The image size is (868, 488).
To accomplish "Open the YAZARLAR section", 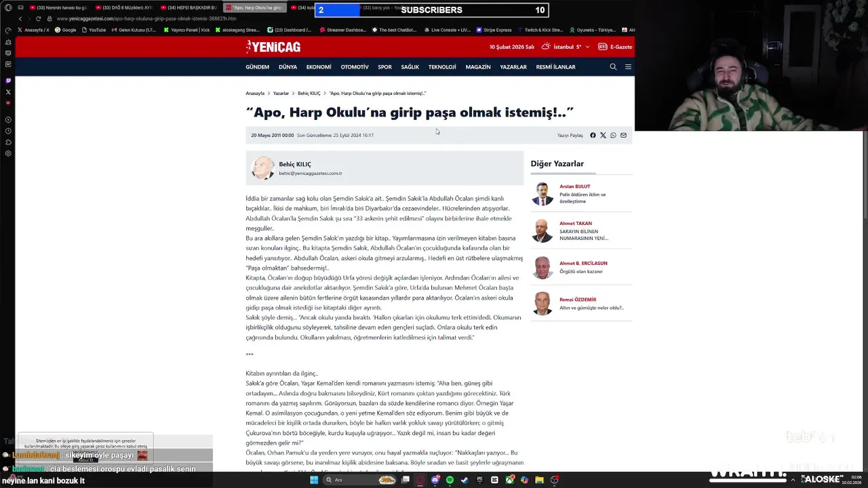I will [513, 67].
